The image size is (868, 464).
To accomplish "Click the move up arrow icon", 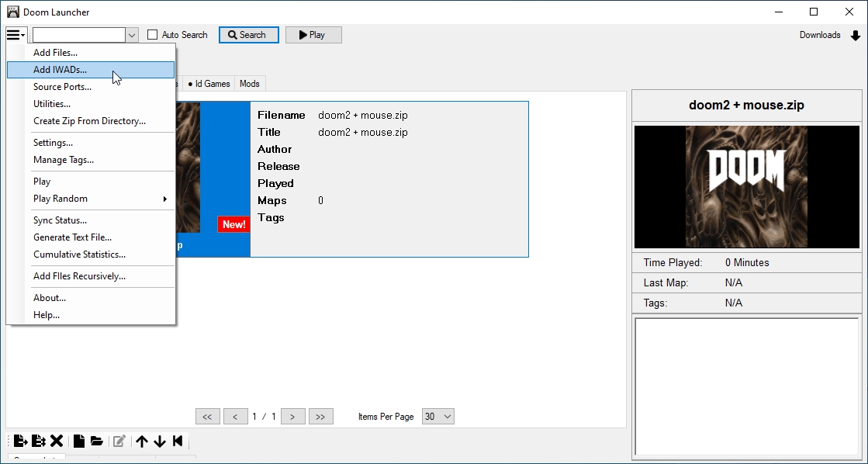I will coord(142,441).
